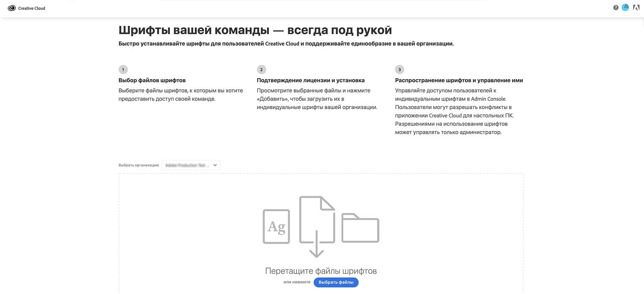
Task: Click the 'Creative Cloud' header text
Action: 32,8
